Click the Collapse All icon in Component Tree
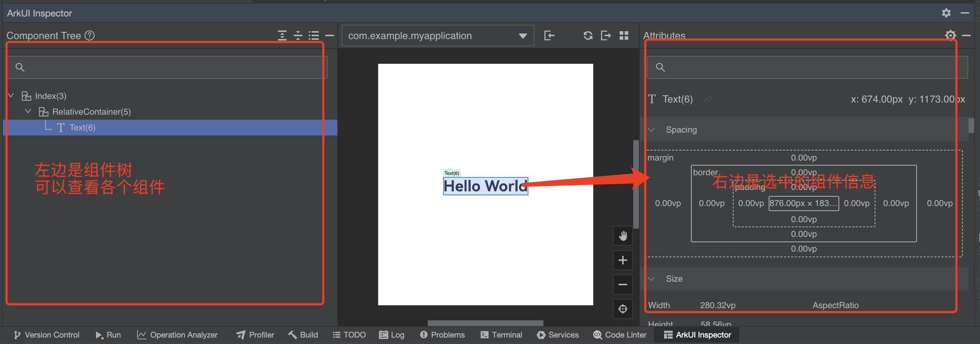 (298, 35)
